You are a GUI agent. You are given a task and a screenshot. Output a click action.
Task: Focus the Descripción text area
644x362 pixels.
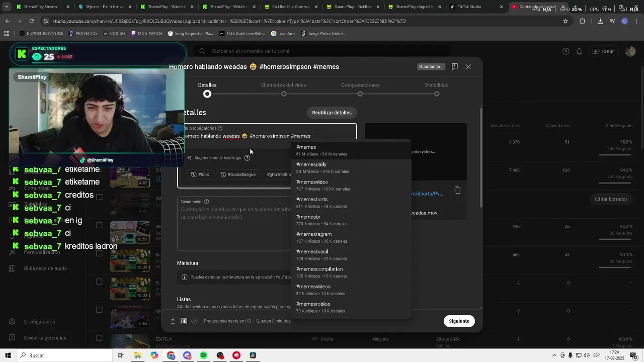[234, 223]
